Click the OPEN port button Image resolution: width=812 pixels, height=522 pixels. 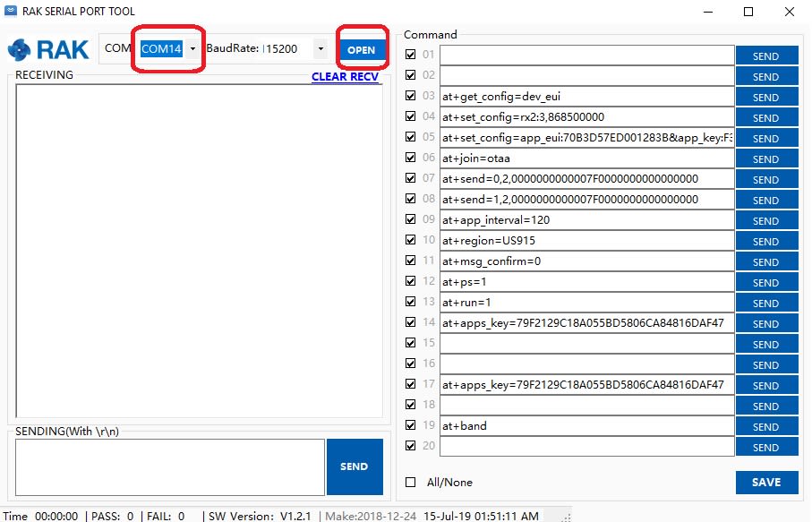(362, 50)
